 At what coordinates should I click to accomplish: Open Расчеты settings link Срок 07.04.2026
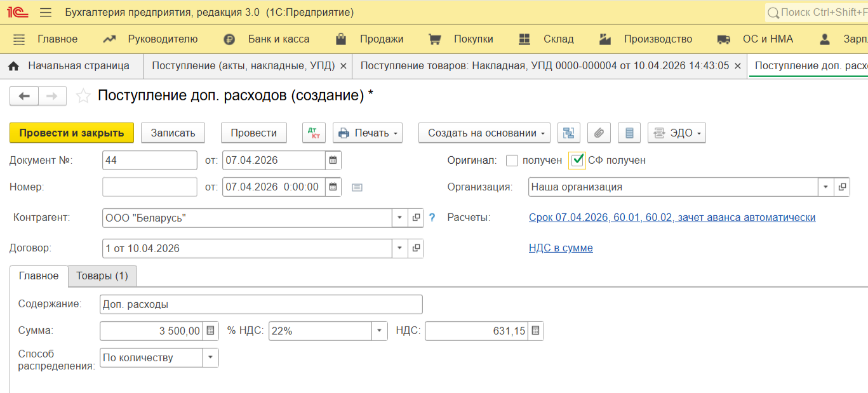point(672,217)
